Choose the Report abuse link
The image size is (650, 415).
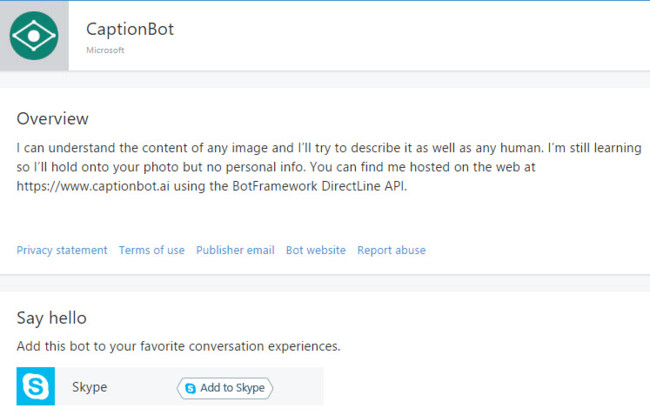[391, 250]
